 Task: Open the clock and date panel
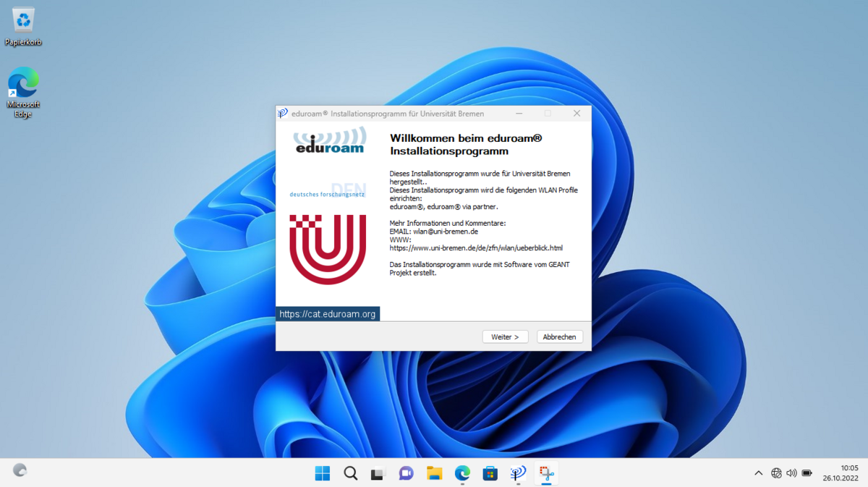click(840, 473)
